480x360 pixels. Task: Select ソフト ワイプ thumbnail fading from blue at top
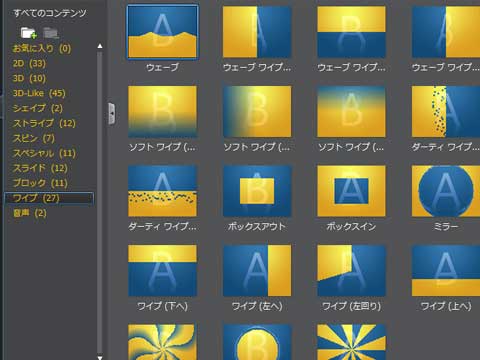click(x=351, y=112)
